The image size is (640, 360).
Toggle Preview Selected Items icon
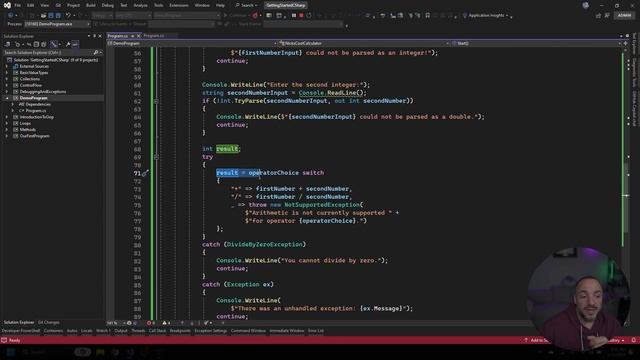click(76, 44)
